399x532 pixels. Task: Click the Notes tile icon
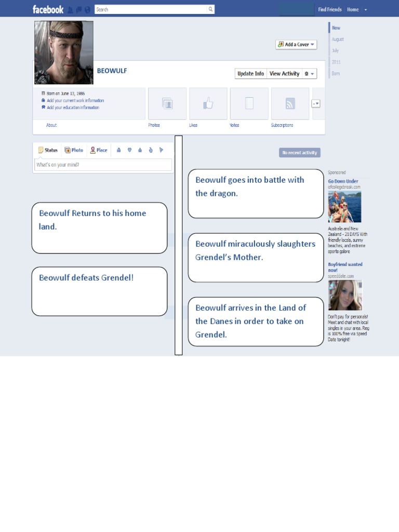pyautogui.click(x=249, y=103)
